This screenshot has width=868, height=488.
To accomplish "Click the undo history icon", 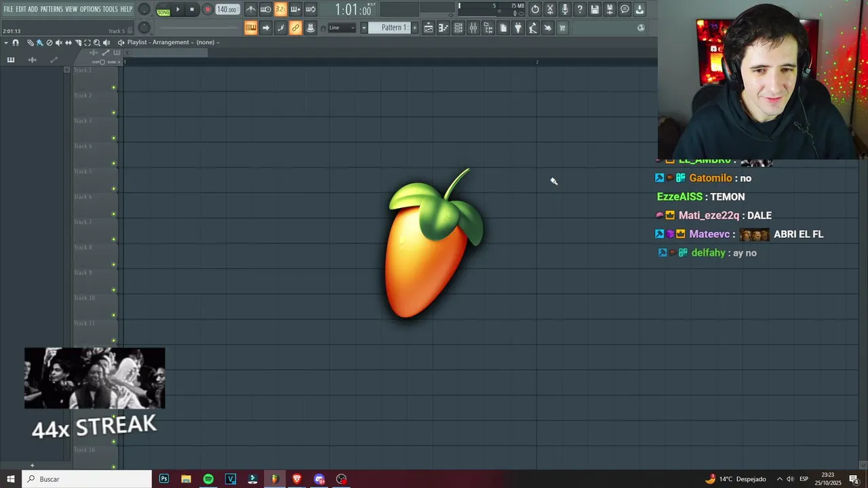I will pyautogui.click(x=535, y=9).
